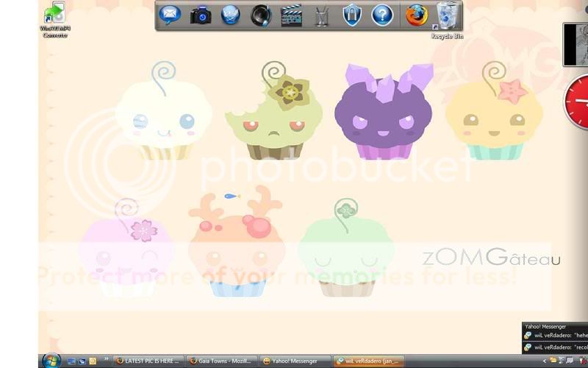588x368 pixels.
Task: Open wiL veRdadero chat taskbar window
Action: tap(368, 361)
